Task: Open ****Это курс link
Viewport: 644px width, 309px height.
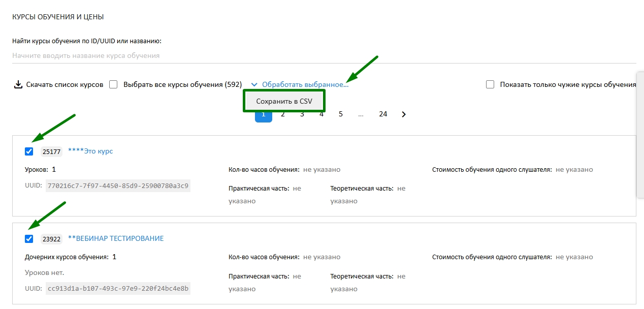Action: click(90, 151)
